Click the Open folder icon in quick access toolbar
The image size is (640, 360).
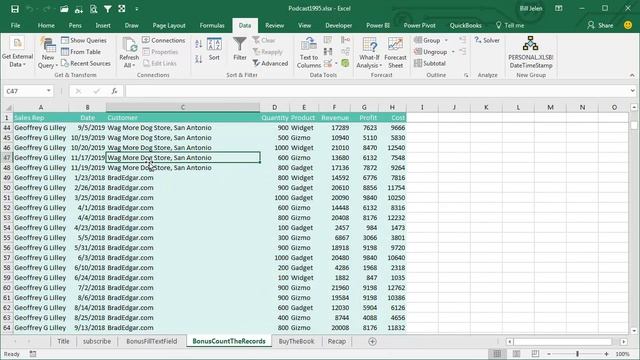64,9
